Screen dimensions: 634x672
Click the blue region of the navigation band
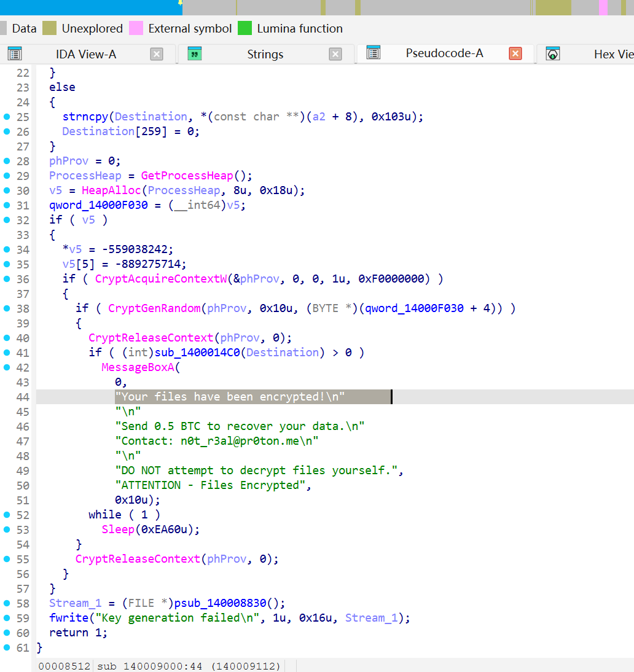click(90, 7)
